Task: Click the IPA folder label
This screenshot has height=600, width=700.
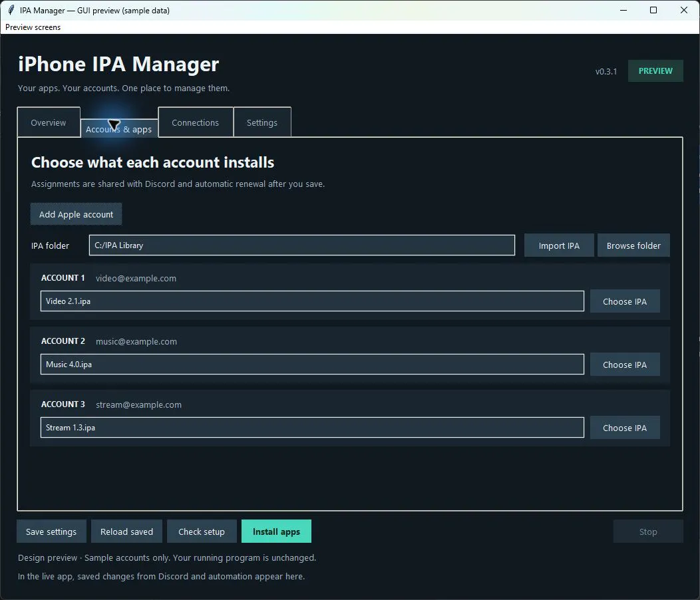Action: 50,245
